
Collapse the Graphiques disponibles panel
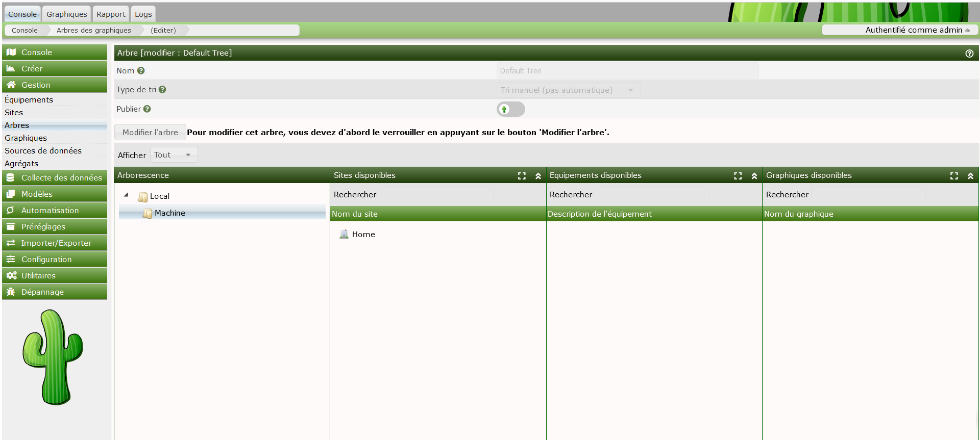pos(970,176)
